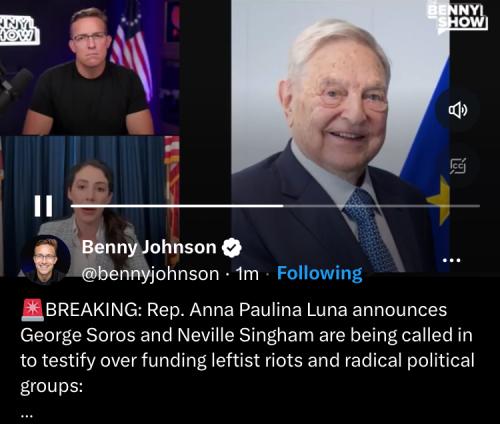The image size is (500, 424).
Task: Mute the video with speaker icon
Action: [x=458, y=110]
